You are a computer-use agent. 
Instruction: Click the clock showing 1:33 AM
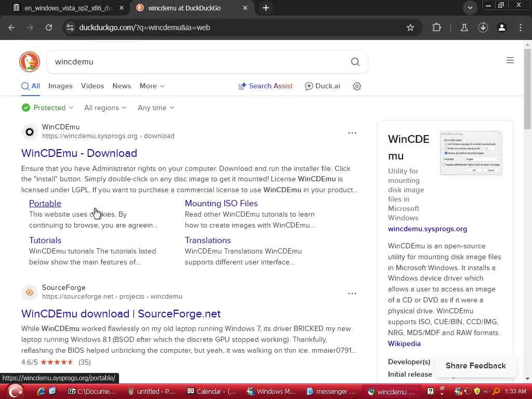pyautogui.click(x=515, y=392)
